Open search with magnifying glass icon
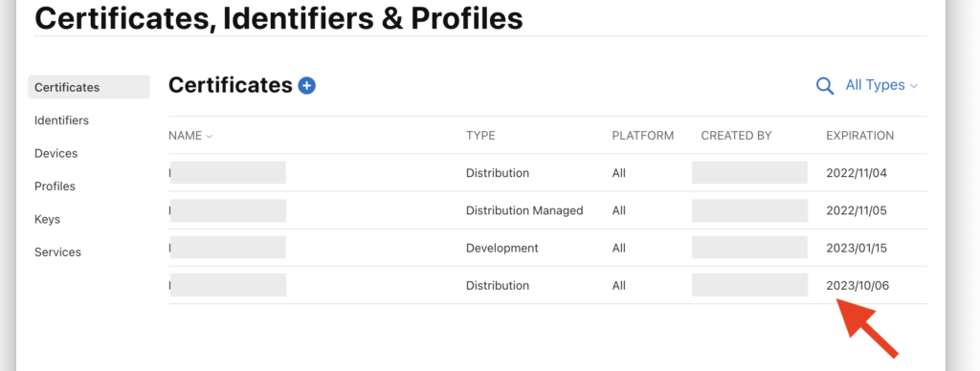 825,85
